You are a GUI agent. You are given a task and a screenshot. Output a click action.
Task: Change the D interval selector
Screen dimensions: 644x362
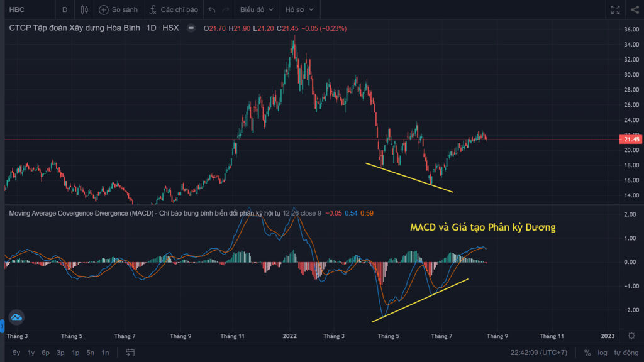tap(65, 9)
